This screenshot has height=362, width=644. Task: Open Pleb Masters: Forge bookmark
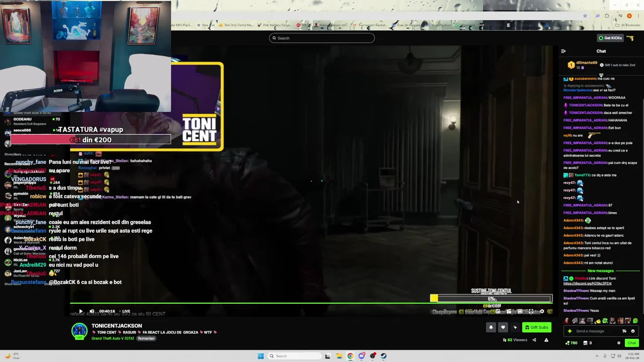point(275,25)
